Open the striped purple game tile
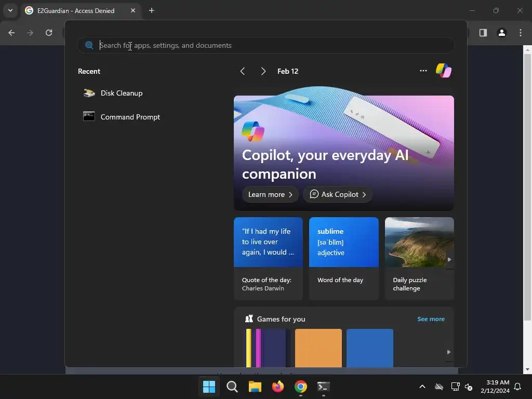 pos(267,348)
